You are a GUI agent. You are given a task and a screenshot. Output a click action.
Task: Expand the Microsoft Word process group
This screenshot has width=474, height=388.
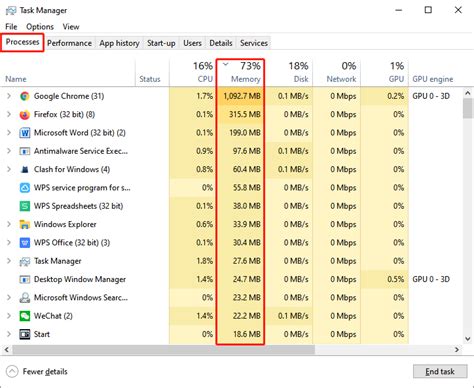pos(9,133)
